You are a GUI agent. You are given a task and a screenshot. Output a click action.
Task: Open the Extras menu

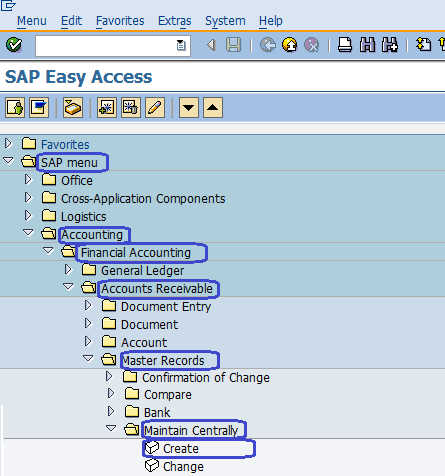click(175, 21)
